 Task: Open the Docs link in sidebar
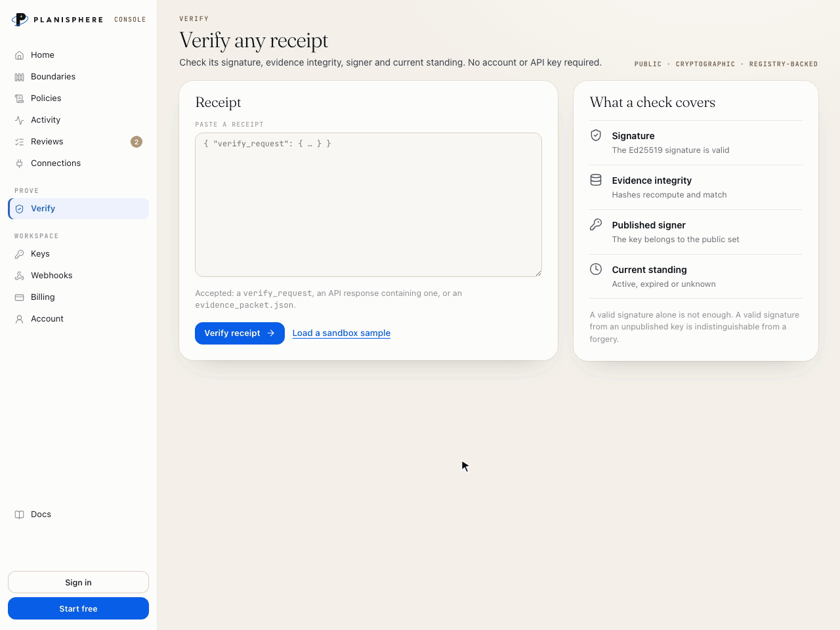pyautogui.click(x=78, y=514)
